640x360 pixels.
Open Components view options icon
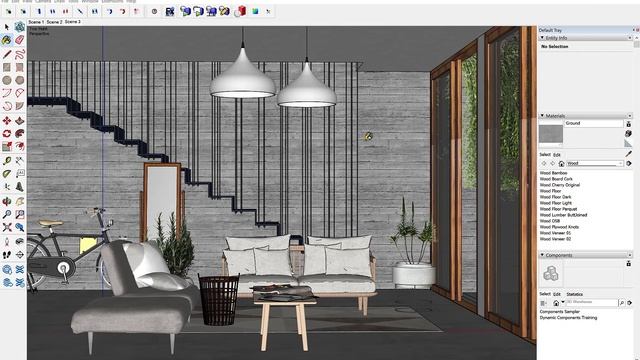pos(543,303)
